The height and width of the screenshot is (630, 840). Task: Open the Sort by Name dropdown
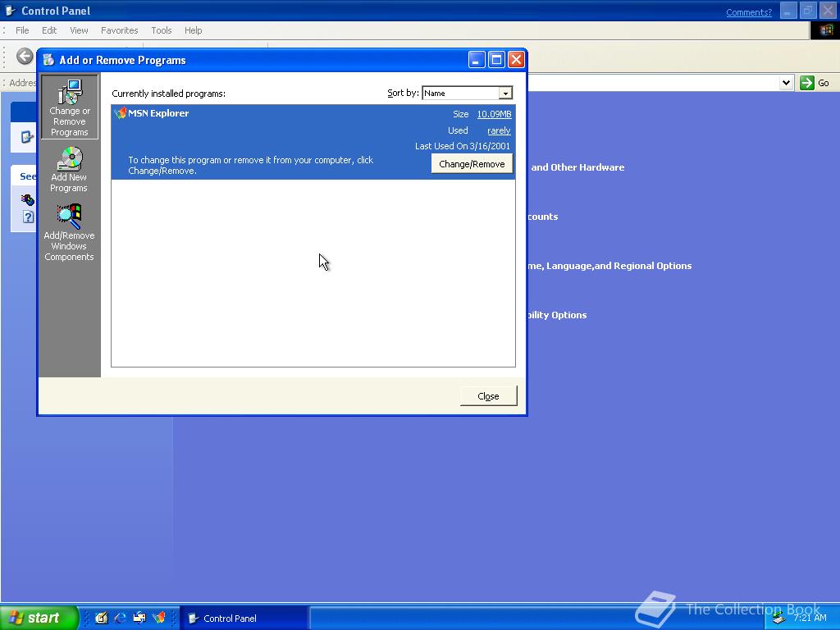coord(505,94)
